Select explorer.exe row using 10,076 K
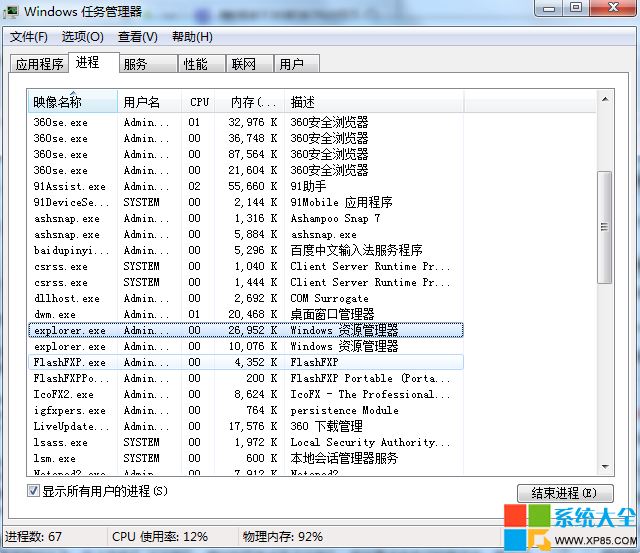The height and width of the screenshot is (553, 640). tap(246, 346)
